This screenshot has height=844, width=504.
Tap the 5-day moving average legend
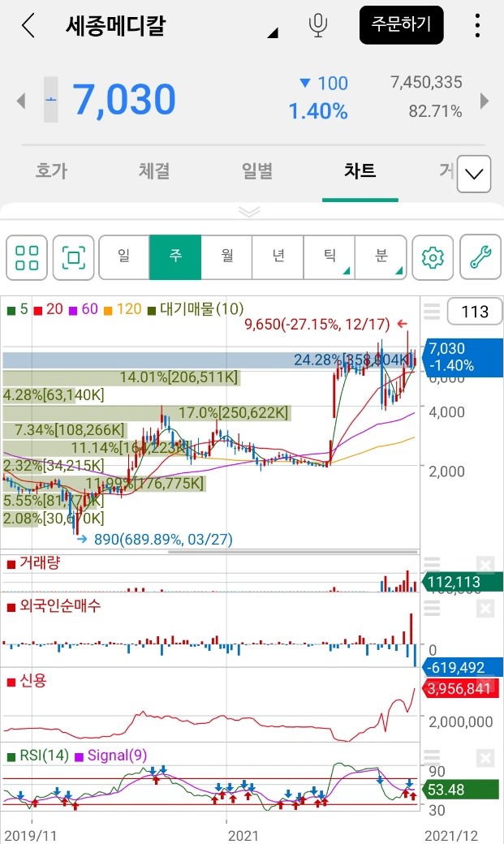coord(17,309)
